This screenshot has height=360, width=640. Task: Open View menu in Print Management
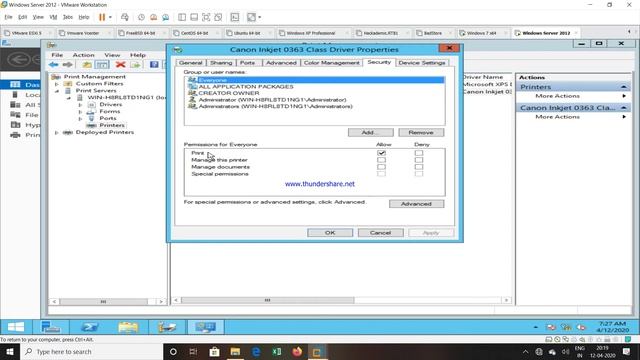pos(112,55)
